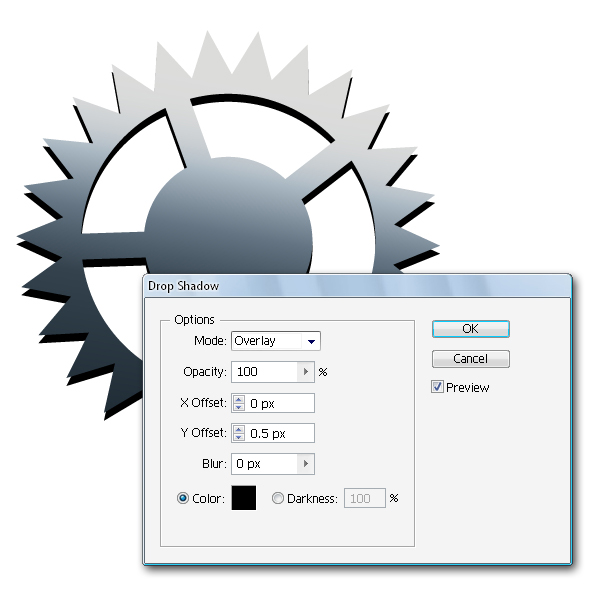Click the OK button
The height and width of the screenshot is (600, 600).
[470, 329]
